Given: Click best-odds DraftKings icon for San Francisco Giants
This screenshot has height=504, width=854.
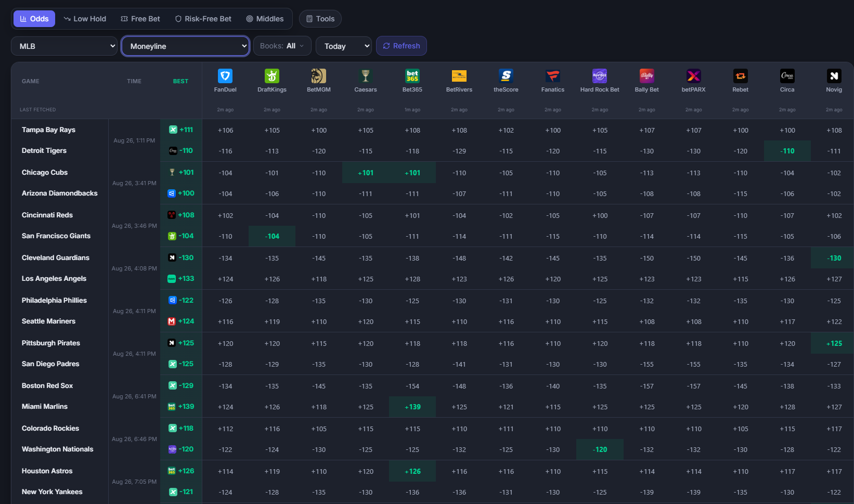Looking at the screenshot, I should (x=172, y=236).
